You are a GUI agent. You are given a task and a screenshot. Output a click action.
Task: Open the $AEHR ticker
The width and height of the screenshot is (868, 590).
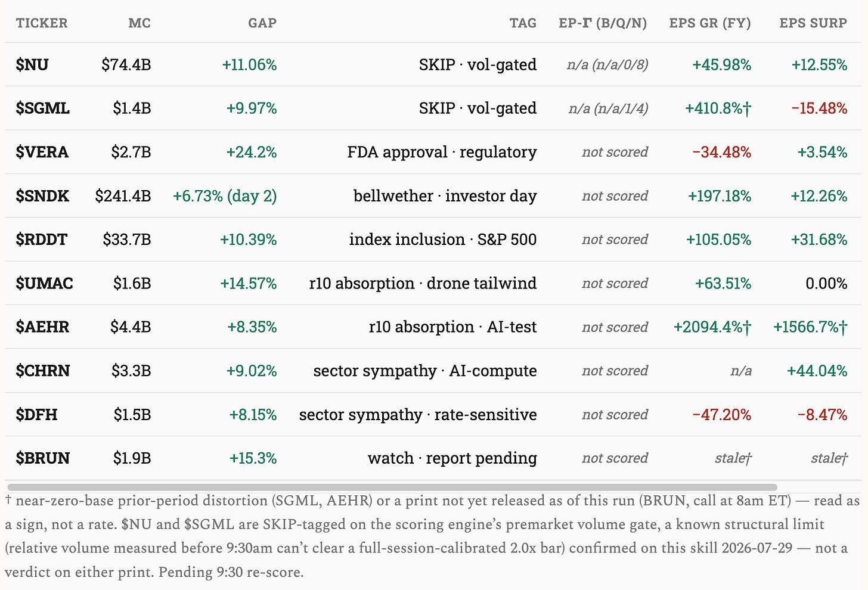coord(42,327)
